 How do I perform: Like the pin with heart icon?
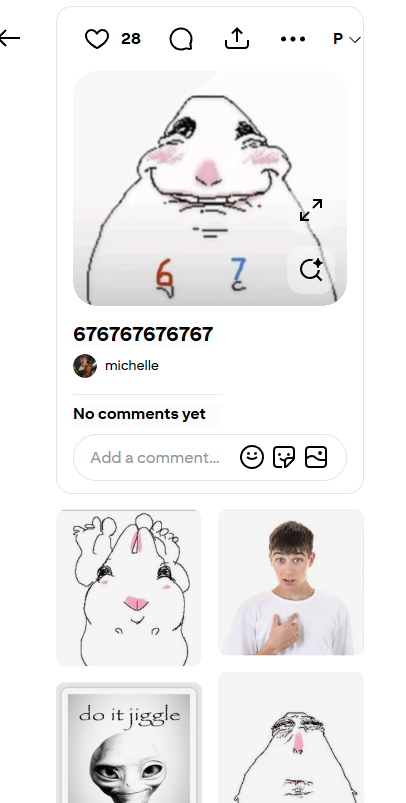97,39
